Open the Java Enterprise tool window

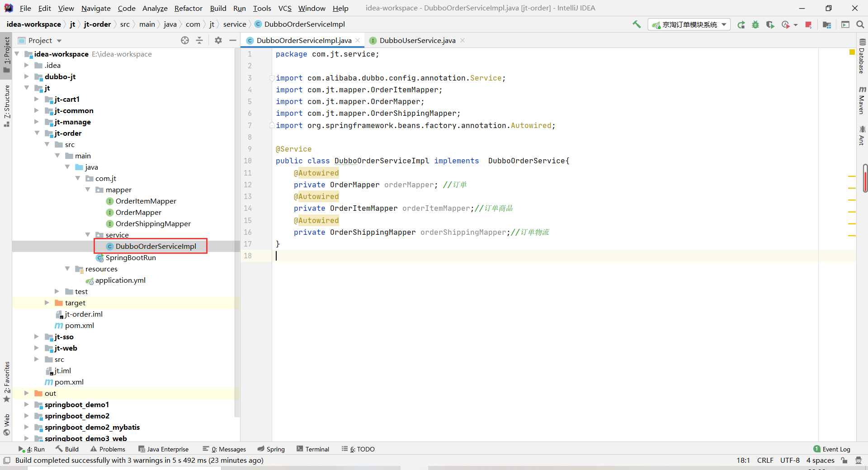click(163, 449)
